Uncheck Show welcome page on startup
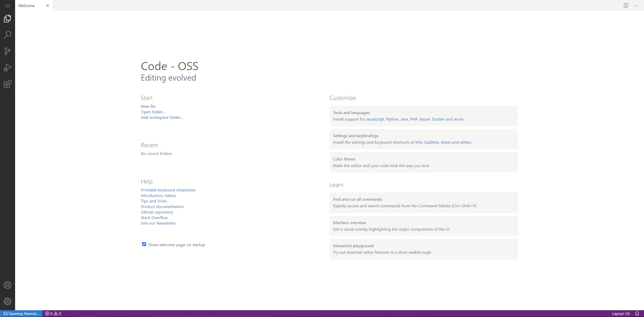Screen dimensions: 644x317 click(x=144, y=244)
